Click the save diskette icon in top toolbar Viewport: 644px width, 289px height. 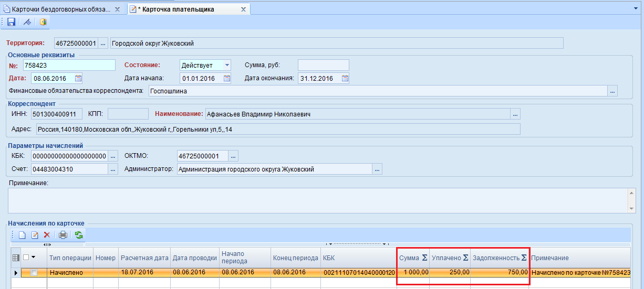[x=11, y=22]
